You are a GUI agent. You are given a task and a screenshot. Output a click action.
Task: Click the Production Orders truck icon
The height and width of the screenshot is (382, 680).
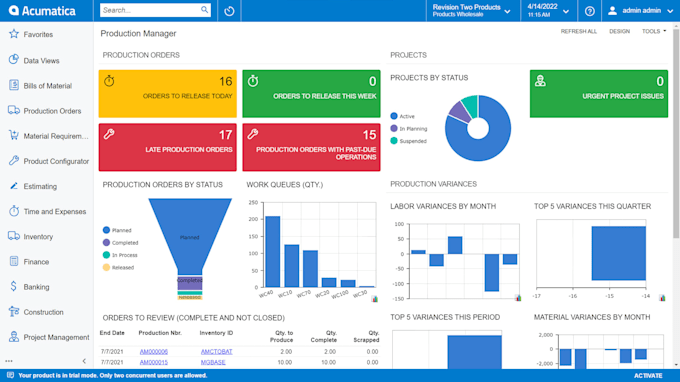point(14,110)
